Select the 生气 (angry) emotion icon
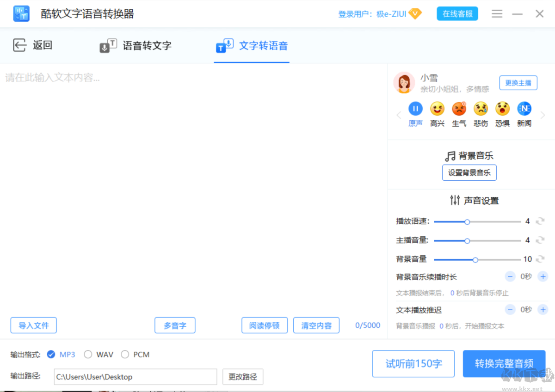Viewport: 555px width, 392px height. click(x=459, y=109)
